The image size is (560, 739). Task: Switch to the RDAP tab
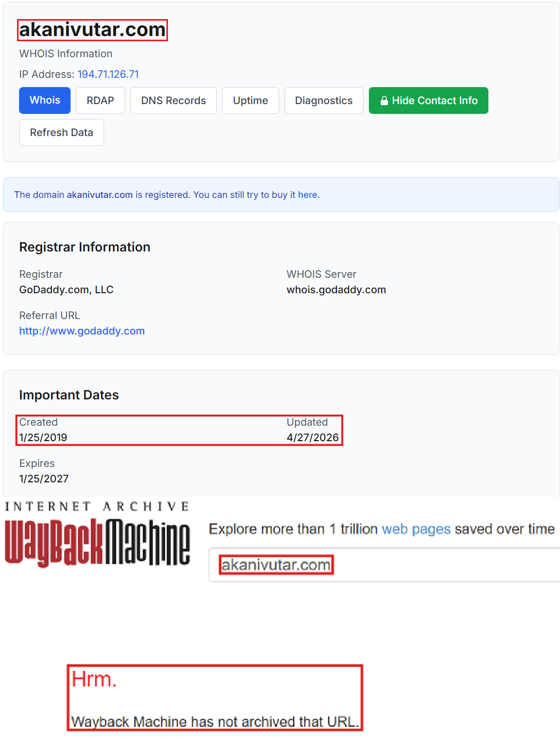[x=100, y=100]
